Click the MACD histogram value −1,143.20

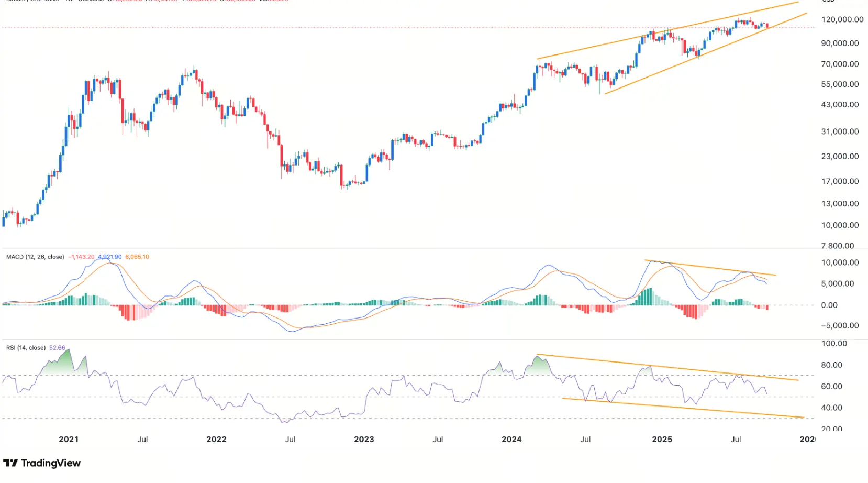(81, 257)
